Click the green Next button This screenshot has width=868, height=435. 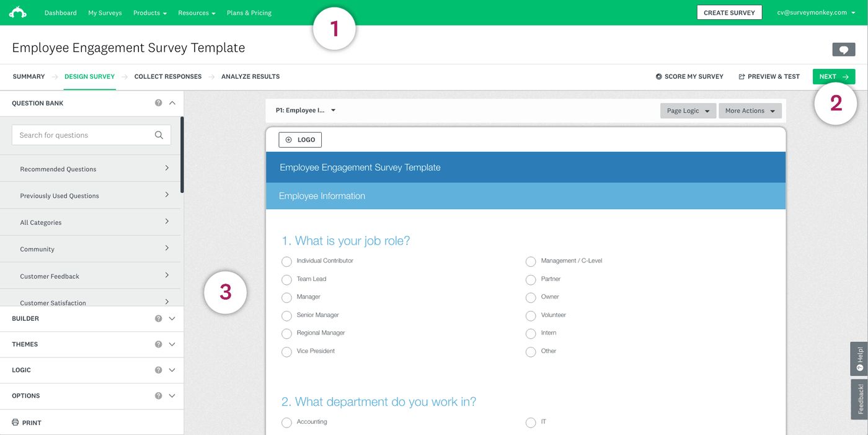[x=833, y=77]
